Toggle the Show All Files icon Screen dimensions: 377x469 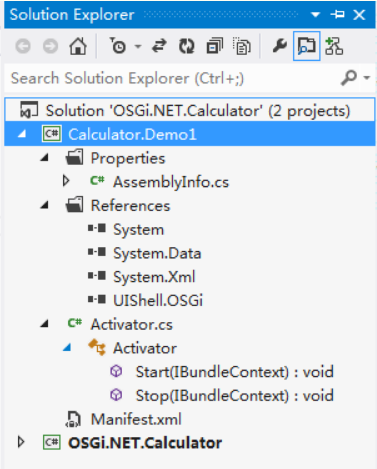click(242, 46)
